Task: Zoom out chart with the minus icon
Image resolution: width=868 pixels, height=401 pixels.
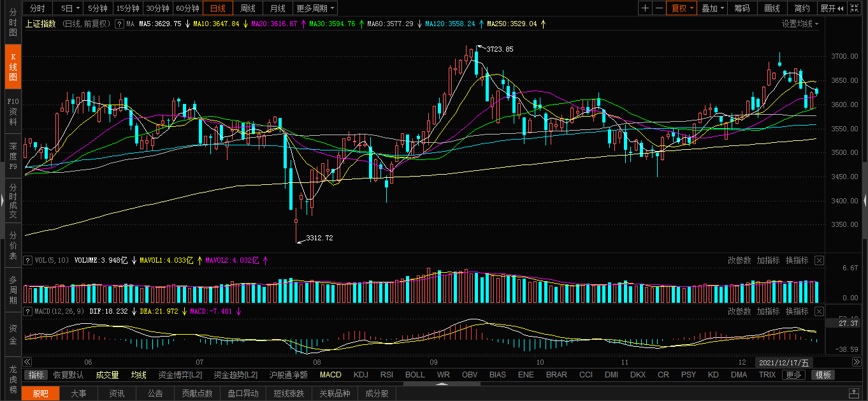Action: (x=660, y=8)
